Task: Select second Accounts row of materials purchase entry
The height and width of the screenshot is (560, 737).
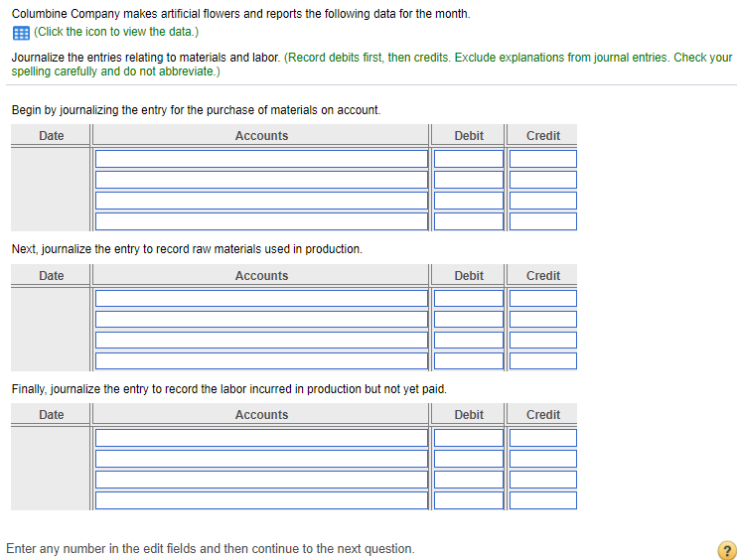Action: 261,180
